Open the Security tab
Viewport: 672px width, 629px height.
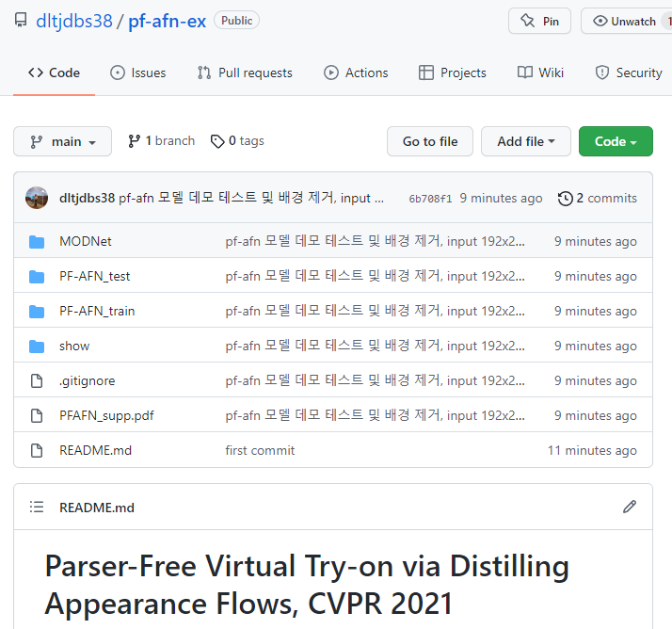tap(629, 73)
